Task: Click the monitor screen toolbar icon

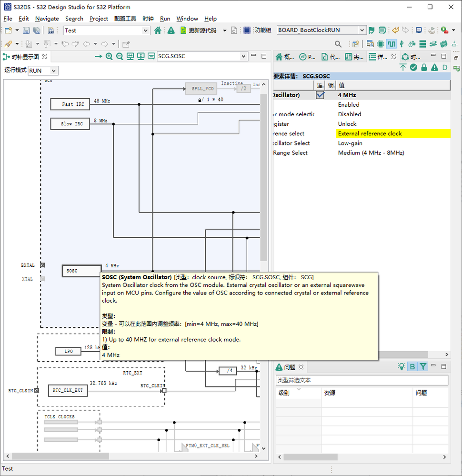Action: point(419,30)
